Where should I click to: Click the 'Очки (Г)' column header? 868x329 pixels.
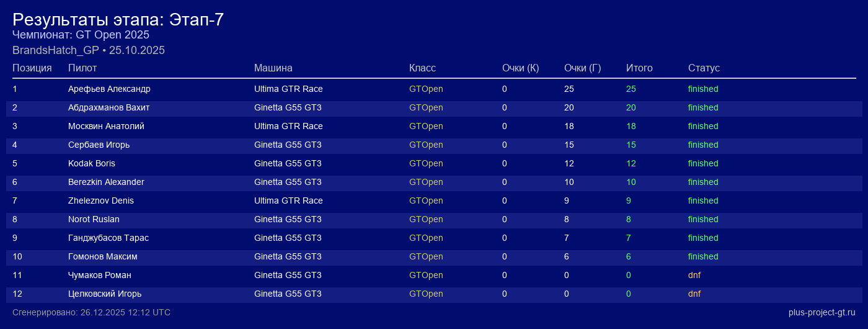pyautogui.click(x=582, y=68)
